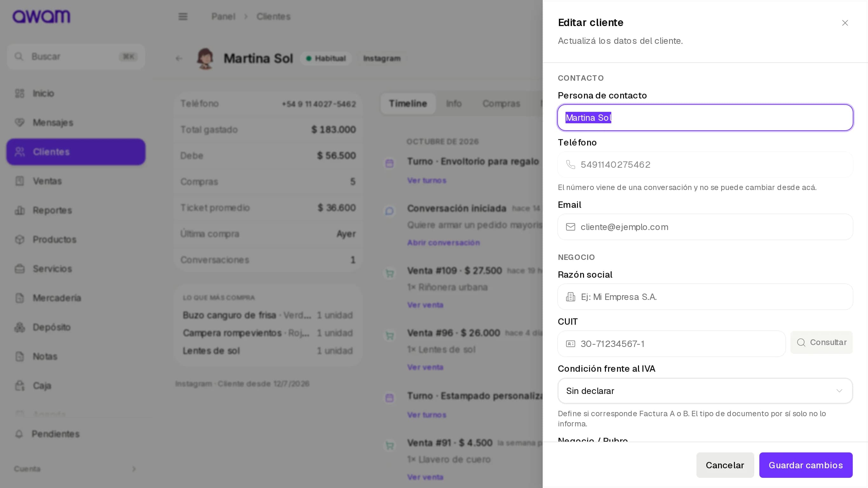The height and width of the screenshot is (488, 868).
Task: Click the Reportes chart icon
Action: click(20, 210)
